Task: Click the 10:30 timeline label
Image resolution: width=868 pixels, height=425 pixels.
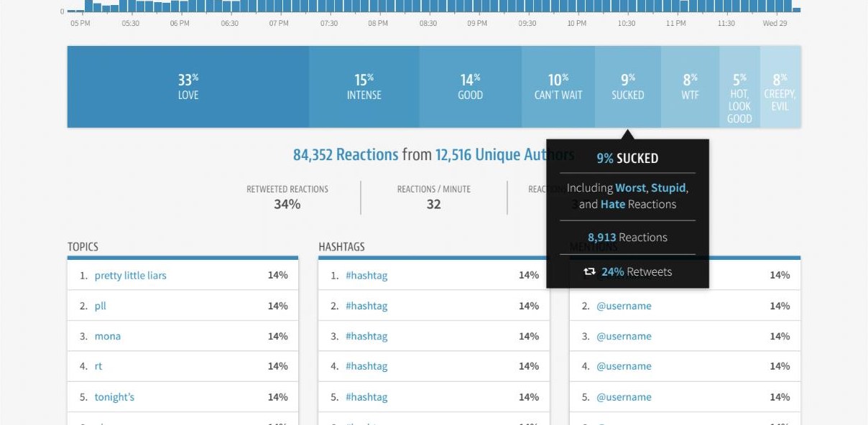Action: pos(627,24)
